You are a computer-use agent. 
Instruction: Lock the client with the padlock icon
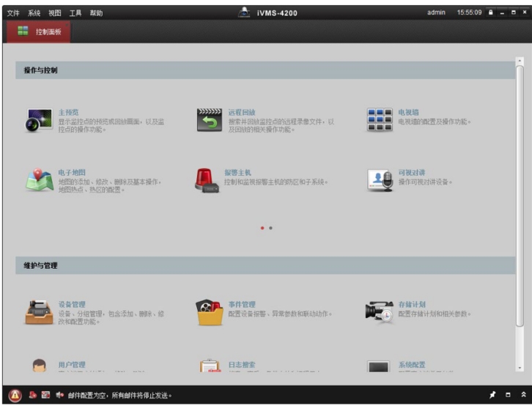491,12
